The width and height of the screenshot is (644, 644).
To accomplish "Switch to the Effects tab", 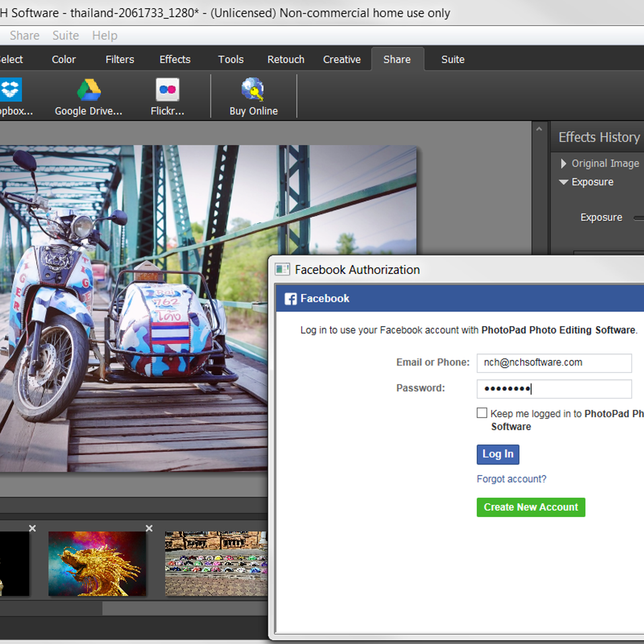I will point(175,60).
